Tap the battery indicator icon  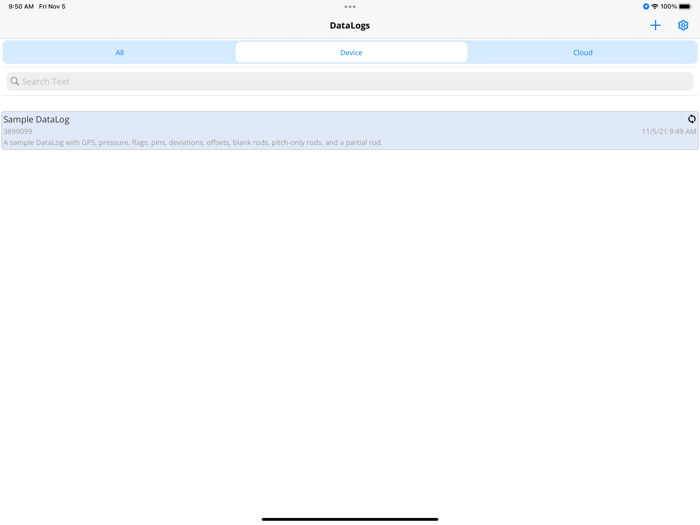[685, 6]
